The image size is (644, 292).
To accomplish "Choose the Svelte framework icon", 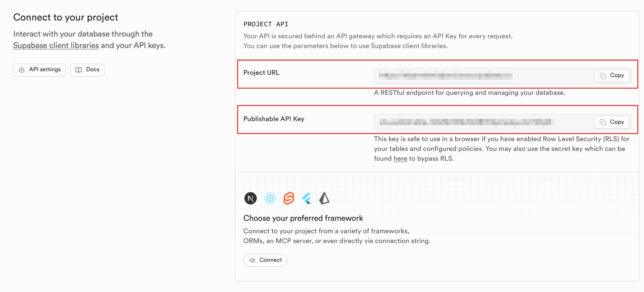I will [289, 199].
